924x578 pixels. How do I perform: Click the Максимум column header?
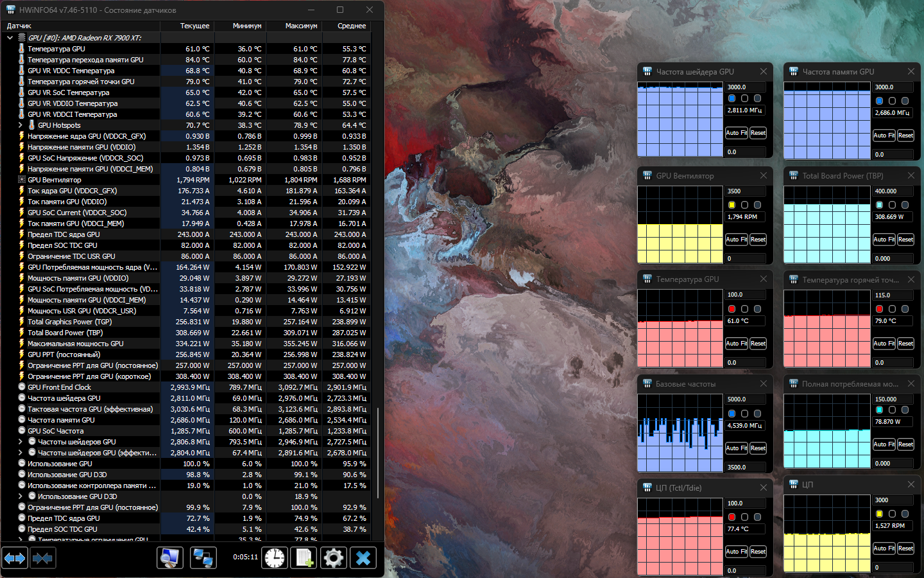coord(294,26)
